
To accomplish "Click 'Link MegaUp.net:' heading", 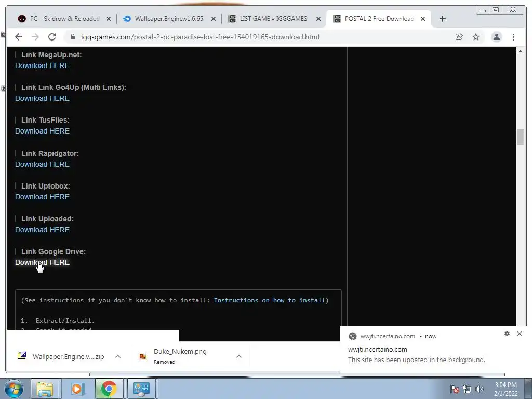I will [51, 55].
